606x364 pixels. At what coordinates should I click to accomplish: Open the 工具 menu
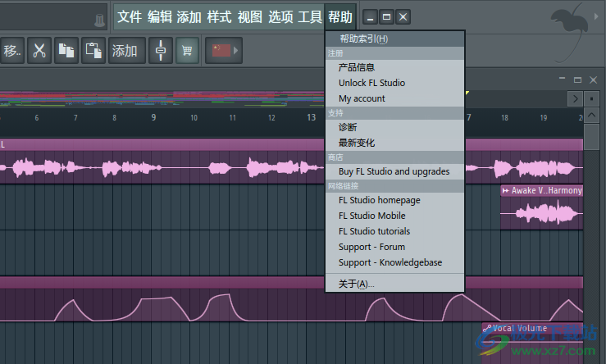point(310,17)
